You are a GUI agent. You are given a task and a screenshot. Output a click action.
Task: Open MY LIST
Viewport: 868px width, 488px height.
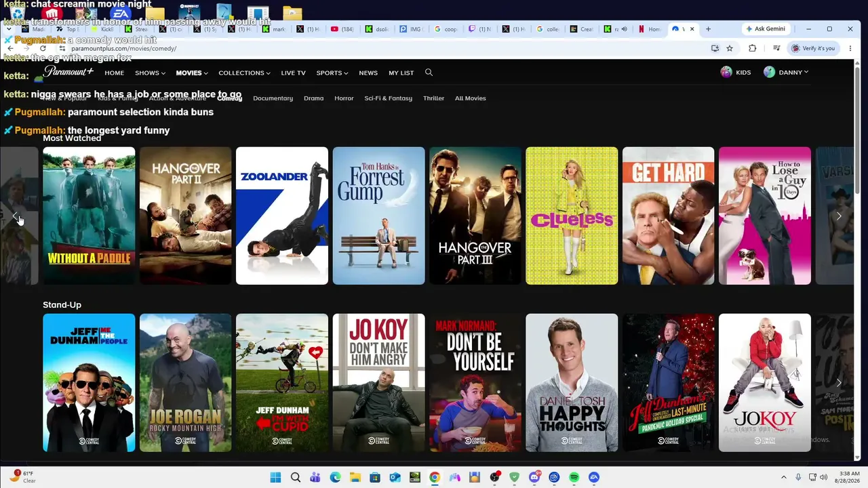pos(401,73)
